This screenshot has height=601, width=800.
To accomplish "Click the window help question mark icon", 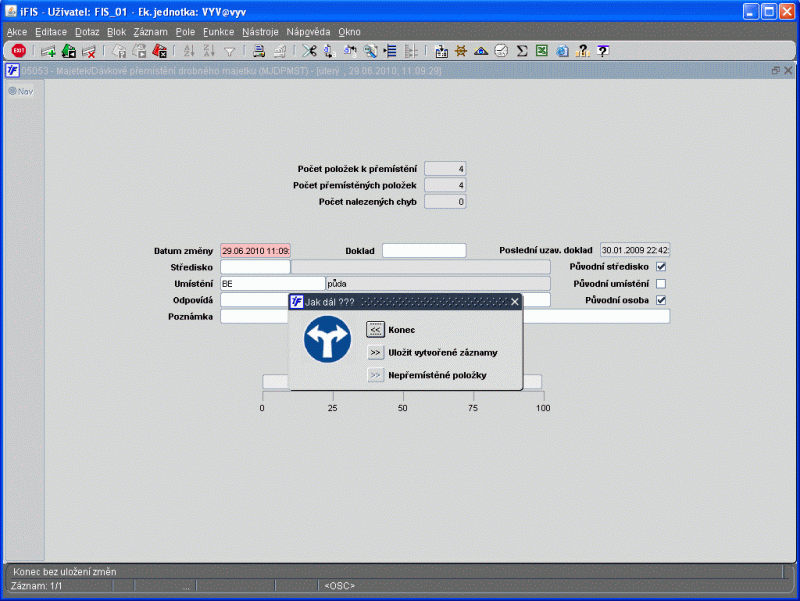I will click(x=603, y=51).
